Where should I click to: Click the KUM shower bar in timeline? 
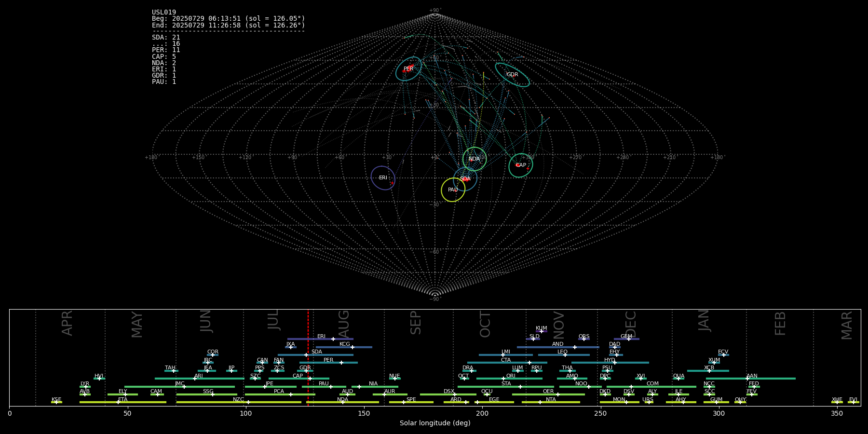(x=542, y=331)
